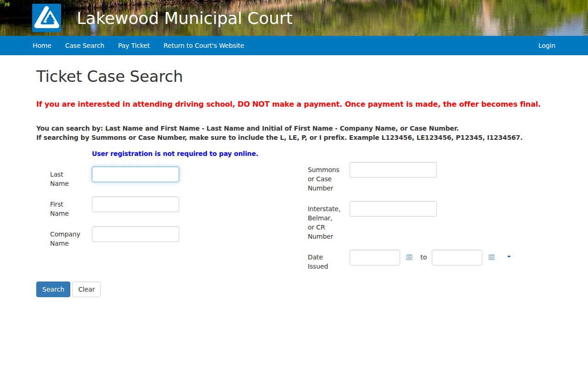Click the 'User registration is not required' notice
Image resolution: width=588 pixels, height=368 pixels.
175,154
